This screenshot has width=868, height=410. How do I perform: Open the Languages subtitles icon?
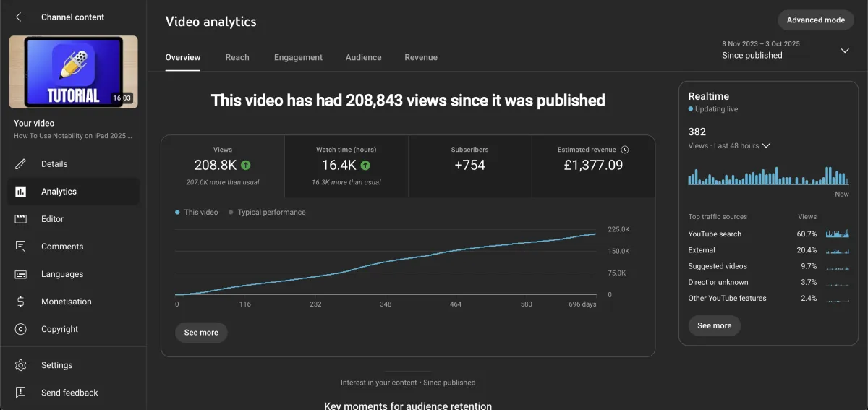(x=21, y=274)
